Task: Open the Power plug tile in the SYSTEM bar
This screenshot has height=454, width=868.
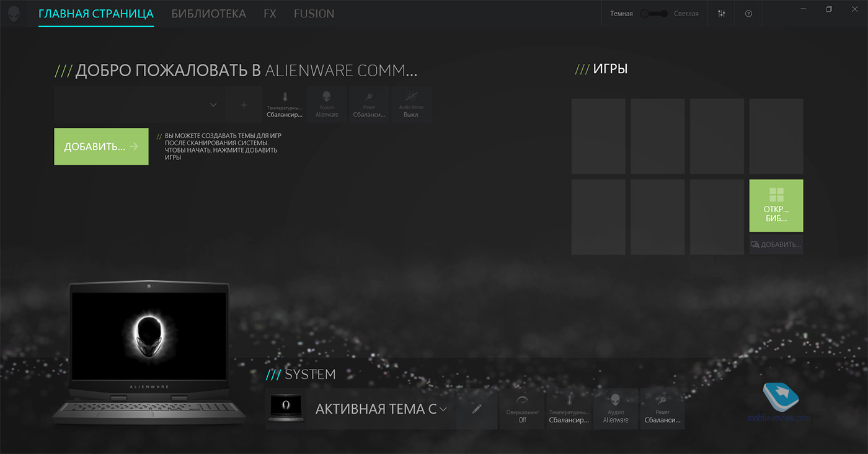Action: [x=663, y=409]
